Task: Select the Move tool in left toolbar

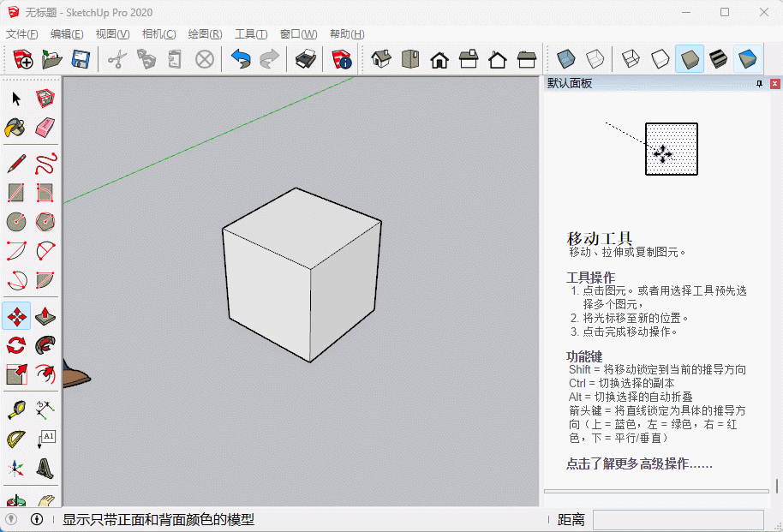Action: pos(16,316)
